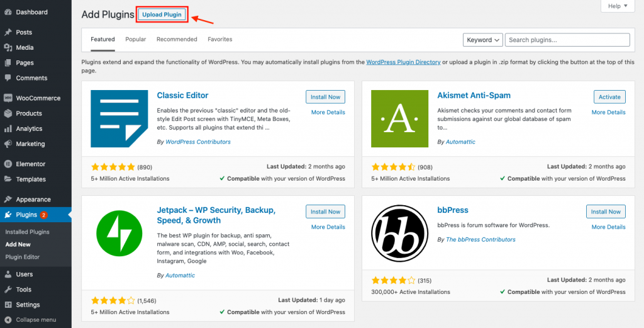Click the Comments speech bubble icon
The width and height of the screenshot is (644, 328).
tap(8, 78)
